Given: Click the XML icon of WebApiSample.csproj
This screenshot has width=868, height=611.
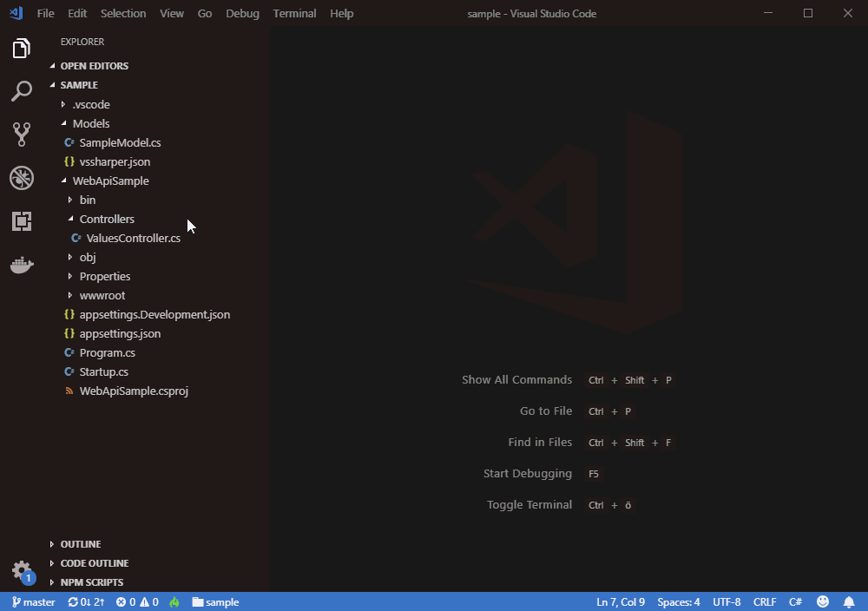Looking at the screenshot, I should [69, 391].
